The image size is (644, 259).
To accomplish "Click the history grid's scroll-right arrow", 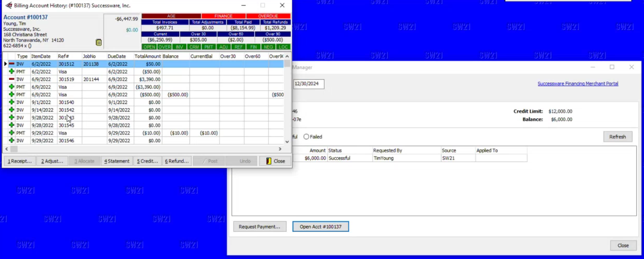I will [280, 149].
